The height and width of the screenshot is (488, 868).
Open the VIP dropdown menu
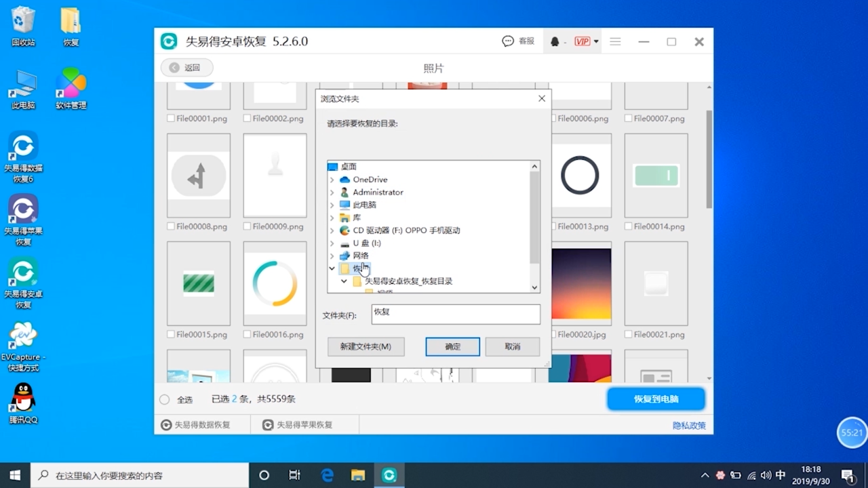click(x=587, y=41)
